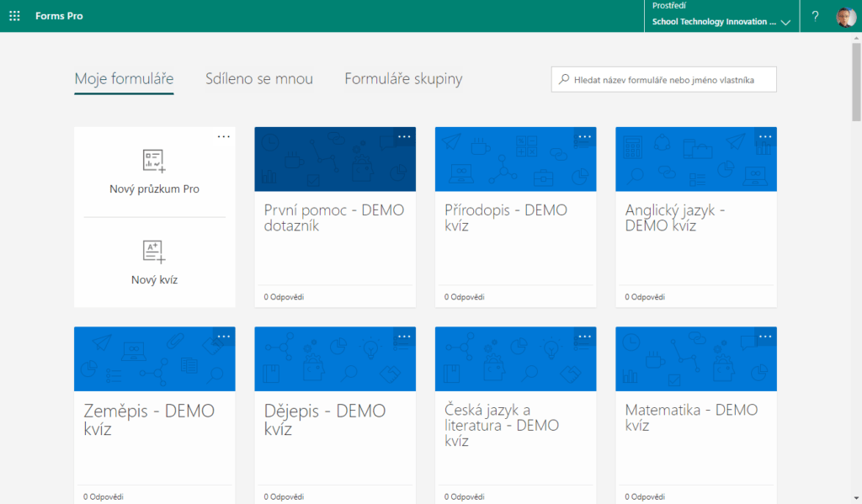Image resolution: width=862 pixels, height=504 pixels.
Task: Open more options on Zeměpis card
Action: coord(224,337)
